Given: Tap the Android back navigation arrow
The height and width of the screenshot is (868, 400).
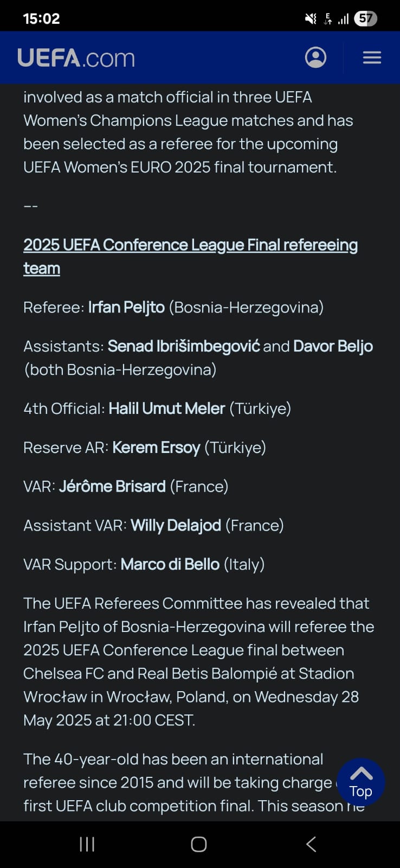Looking at the screenshot, I should [x=311, y=844].
